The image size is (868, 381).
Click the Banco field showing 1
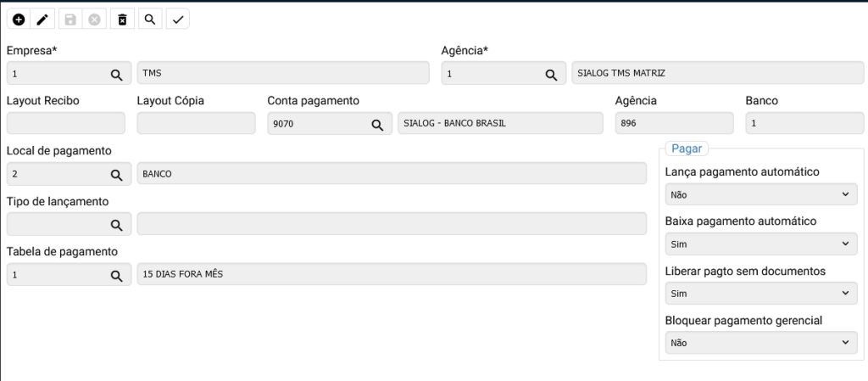coord(801,124)
